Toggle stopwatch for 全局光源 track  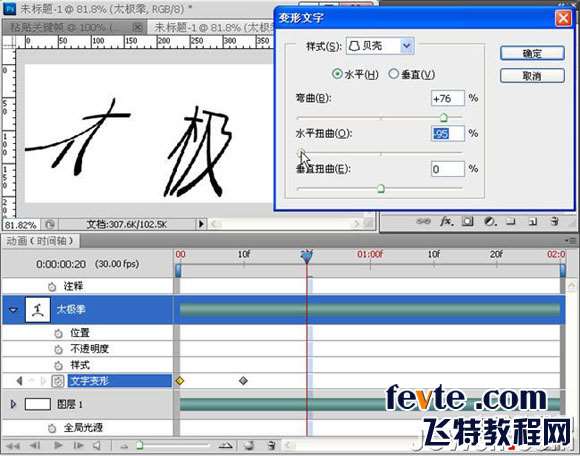click(52, 428)
